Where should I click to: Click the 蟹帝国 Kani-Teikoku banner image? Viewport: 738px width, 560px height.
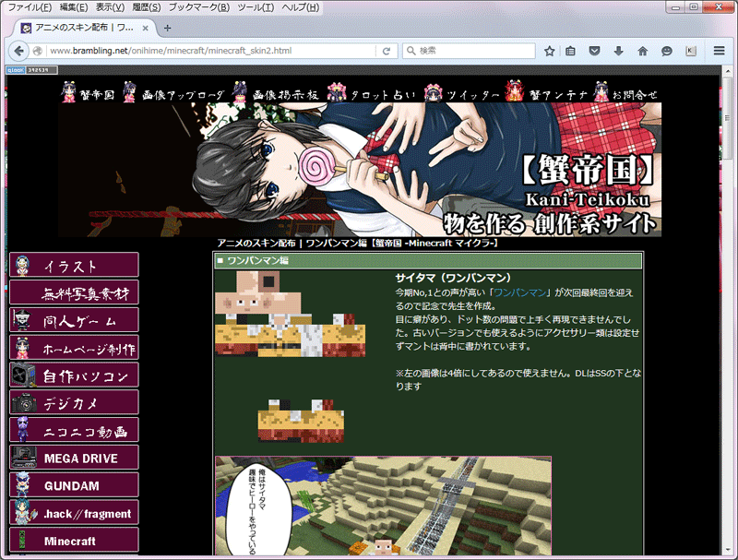coord(360,170)
